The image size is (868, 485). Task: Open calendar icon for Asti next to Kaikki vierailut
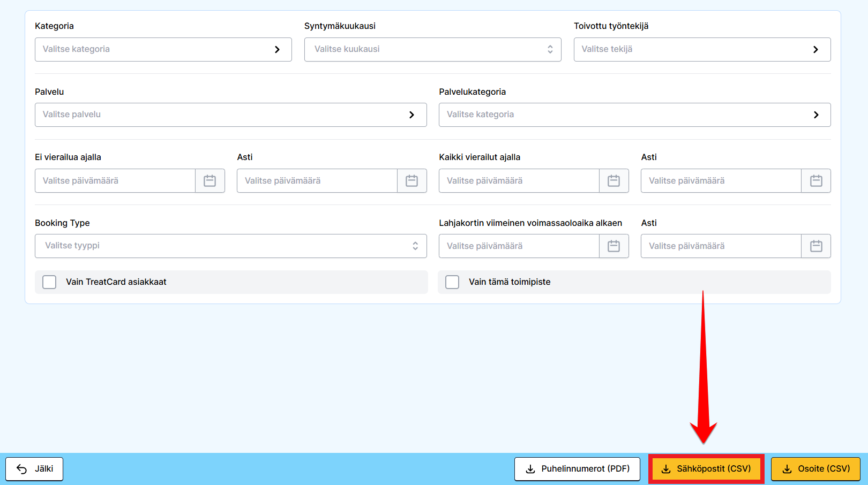click(x=816, y=181)
